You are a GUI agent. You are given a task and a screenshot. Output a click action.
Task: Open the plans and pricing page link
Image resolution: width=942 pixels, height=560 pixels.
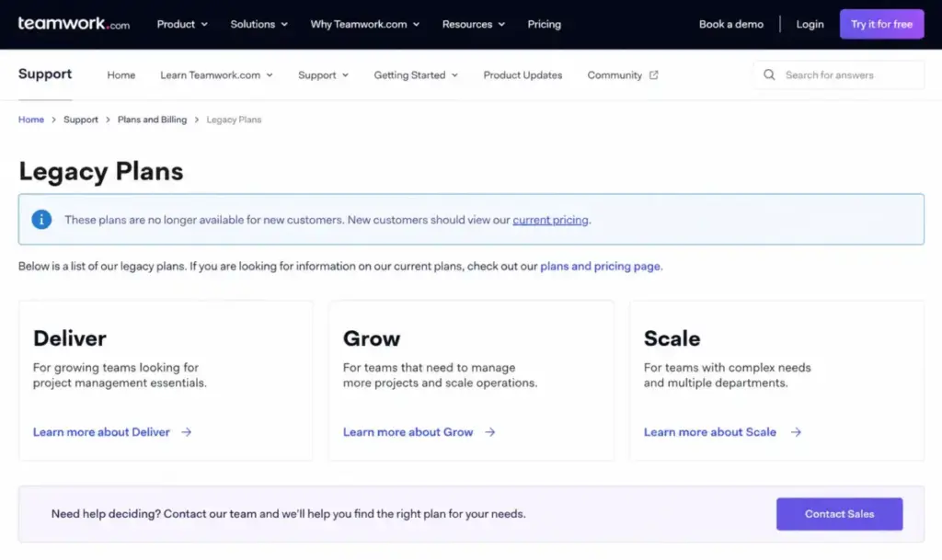(x=600, y=266)
